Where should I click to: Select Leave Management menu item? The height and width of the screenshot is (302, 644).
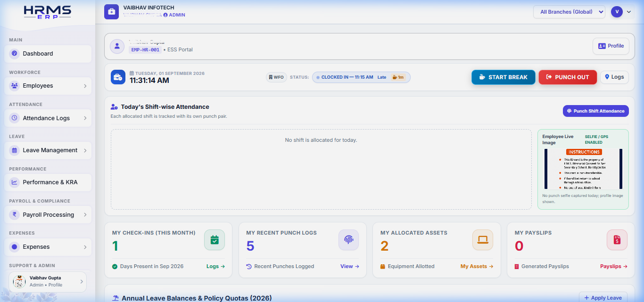[x=48, y=150]
